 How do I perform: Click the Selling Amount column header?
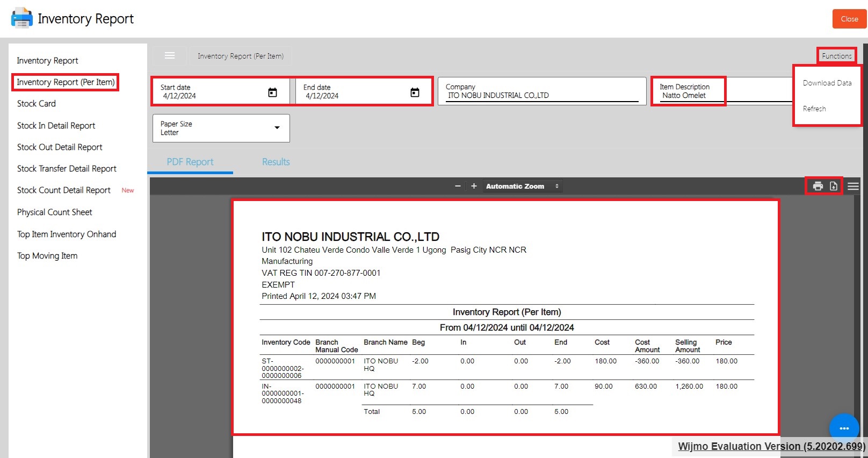[688, 346]
